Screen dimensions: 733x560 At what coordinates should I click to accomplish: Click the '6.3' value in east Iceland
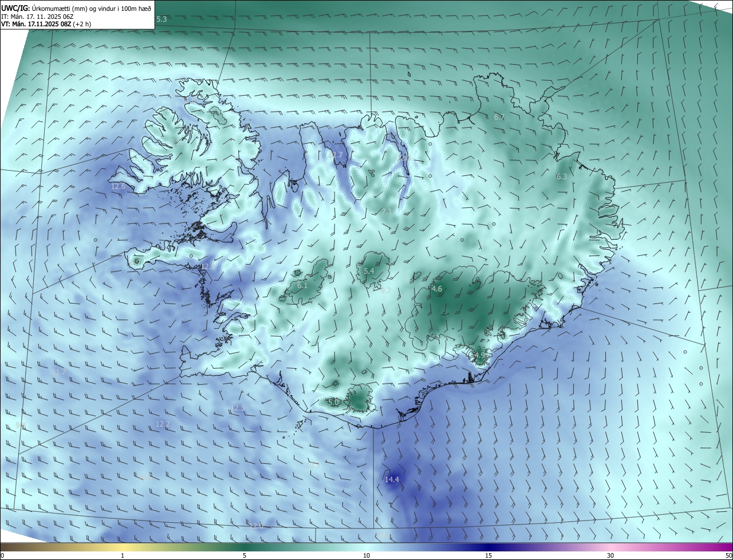pos(562,177)
